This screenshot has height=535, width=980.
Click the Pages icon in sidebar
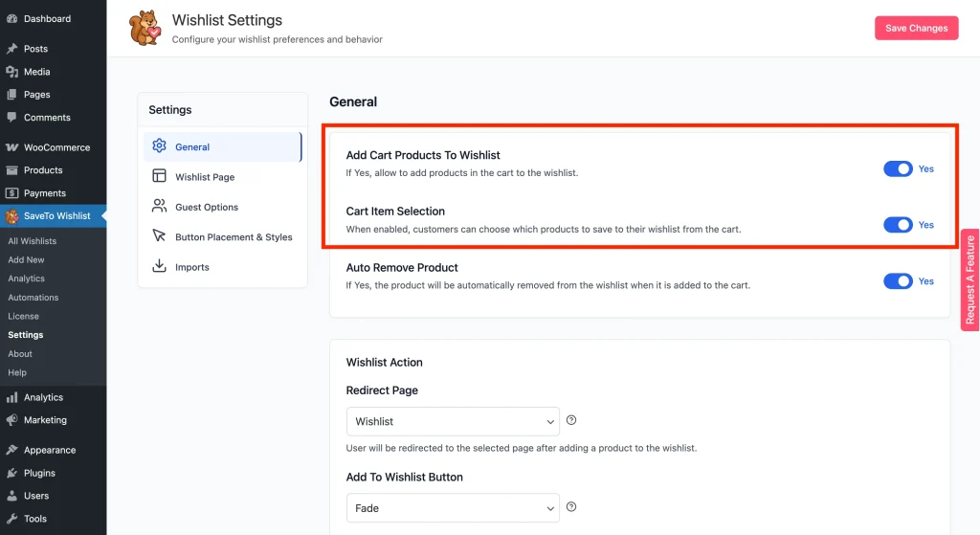[x=11, y=95]
